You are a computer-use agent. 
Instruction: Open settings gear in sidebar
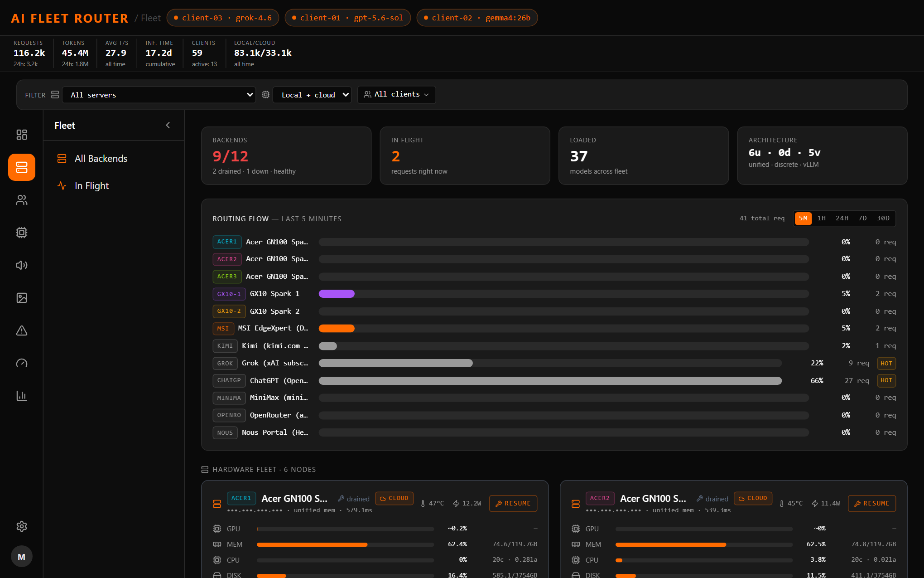[22, 526]
